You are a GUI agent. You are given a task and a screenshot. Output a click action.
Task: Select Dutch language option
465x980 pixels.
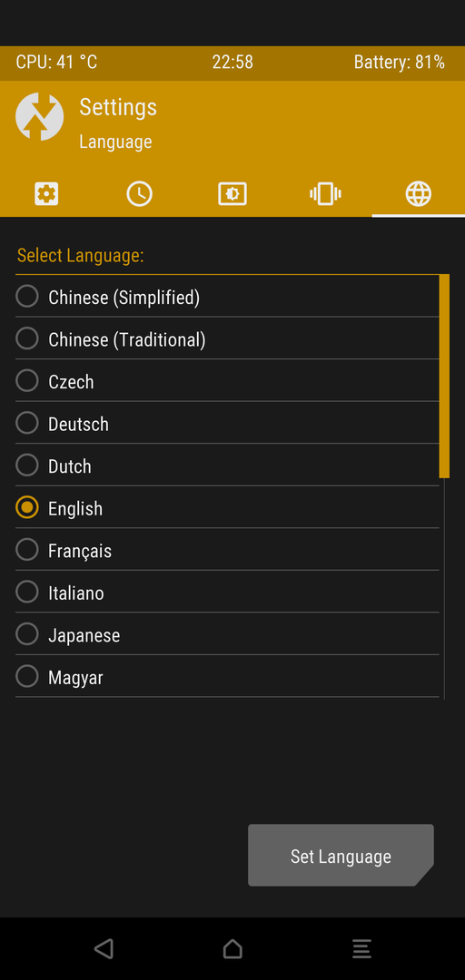227,465
